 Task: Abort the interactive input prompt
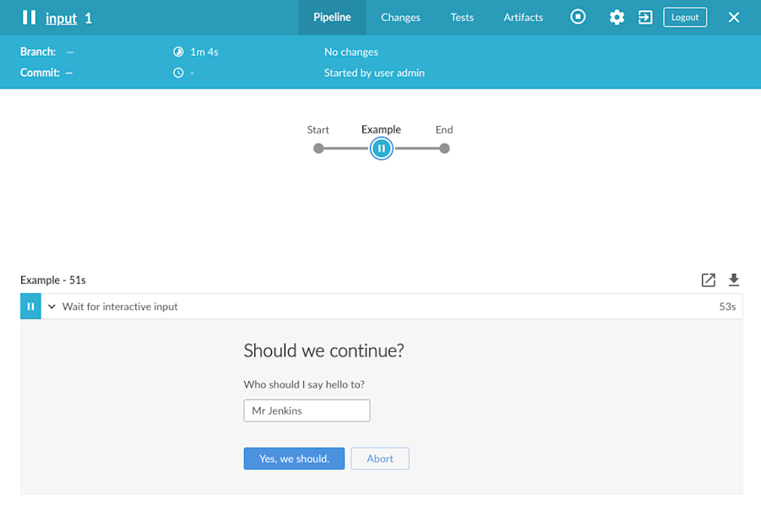tap(379, 458)
